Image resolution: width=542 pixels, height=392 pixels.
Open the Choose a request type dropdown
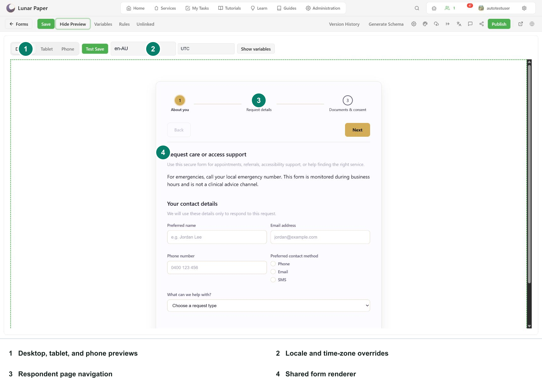pos(268,305)
